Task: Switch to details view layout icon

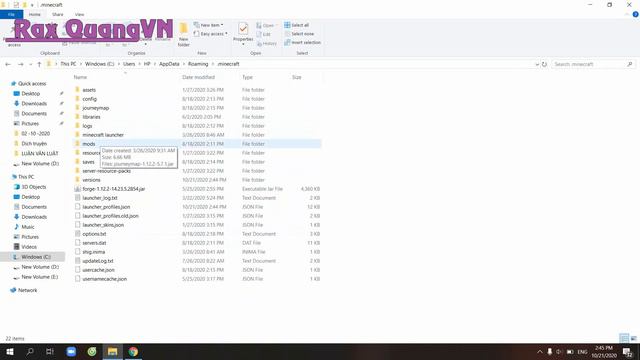Action: pos(624,338)
